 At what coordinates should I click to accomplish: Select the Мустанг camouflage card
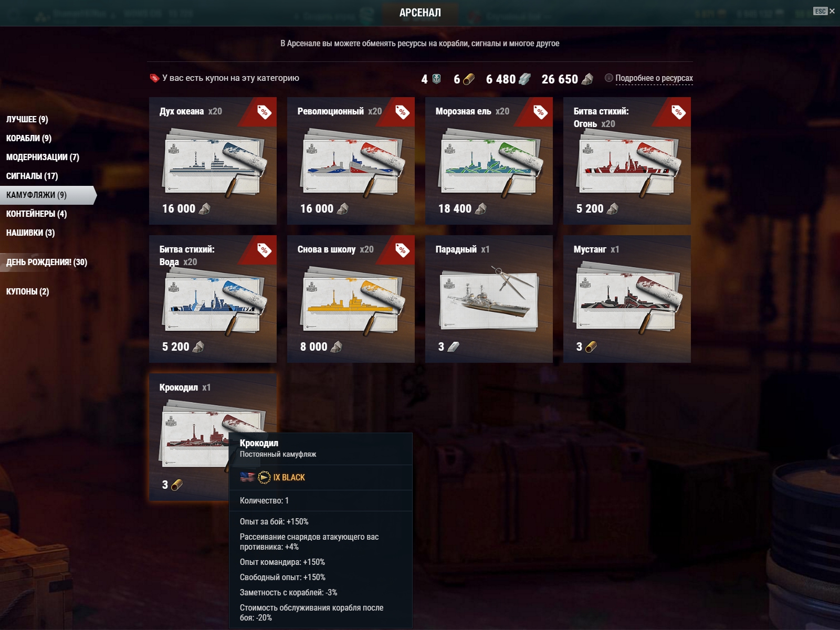(627, 299)
